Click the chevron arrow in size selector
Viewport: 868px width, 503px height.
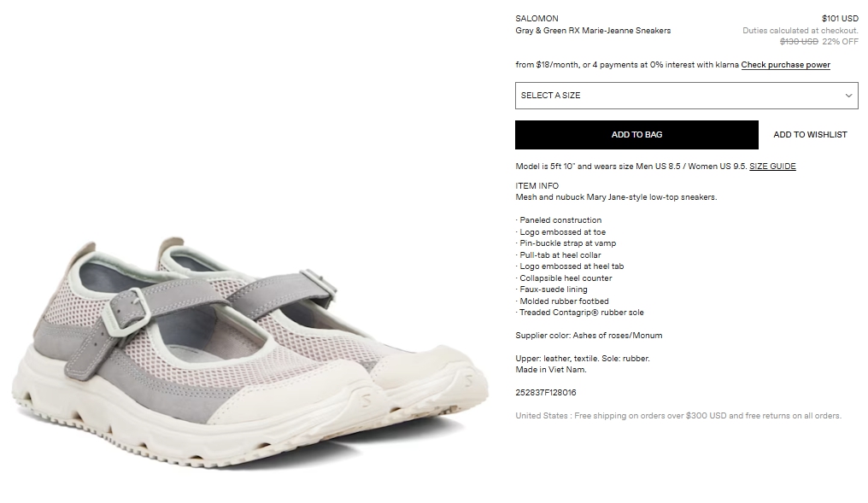tap(848, 96)
